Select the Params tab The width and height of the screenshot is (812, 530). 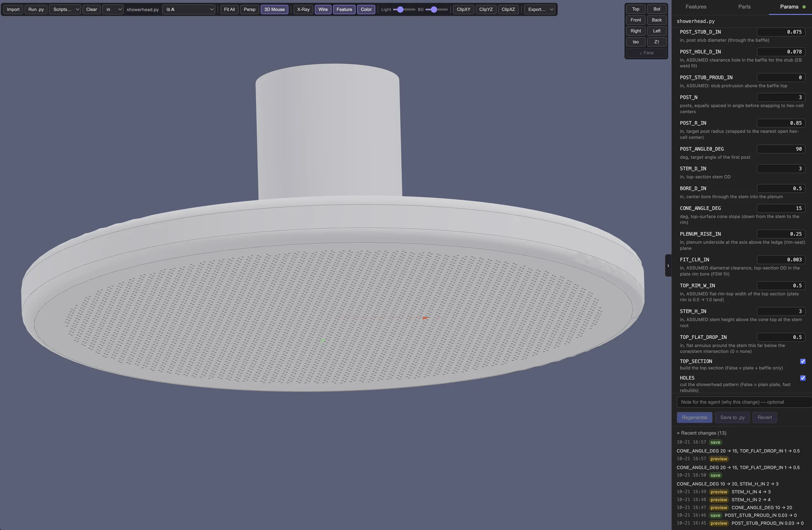coord(789,7)
